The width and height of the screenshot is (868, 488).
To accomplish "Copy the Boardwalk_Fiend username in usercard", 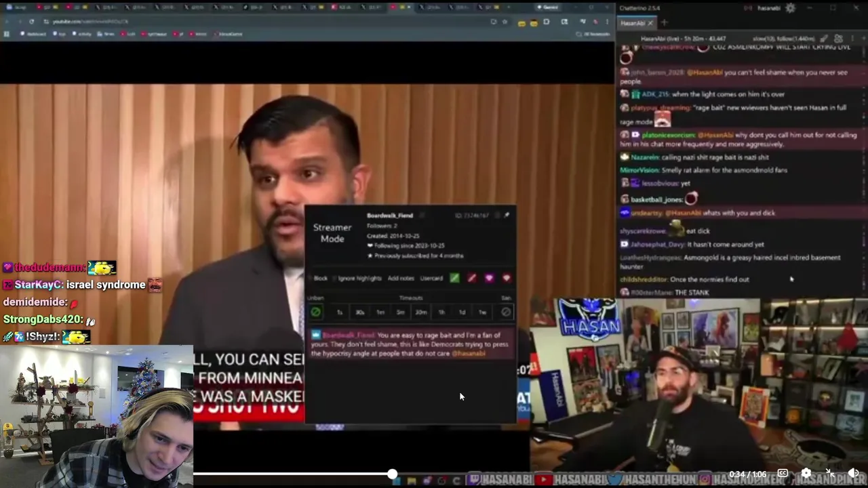I will point(422,216).
